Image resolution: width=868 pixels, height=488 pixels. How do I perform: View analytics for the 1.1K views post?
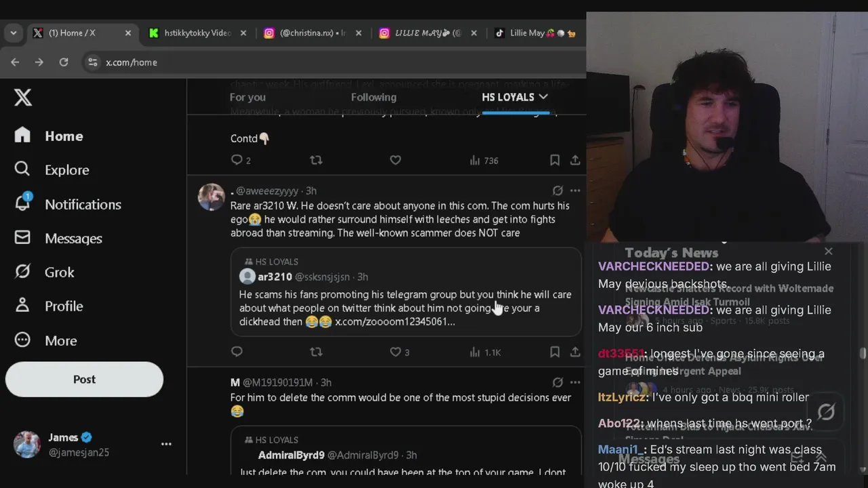pos(485,352)
